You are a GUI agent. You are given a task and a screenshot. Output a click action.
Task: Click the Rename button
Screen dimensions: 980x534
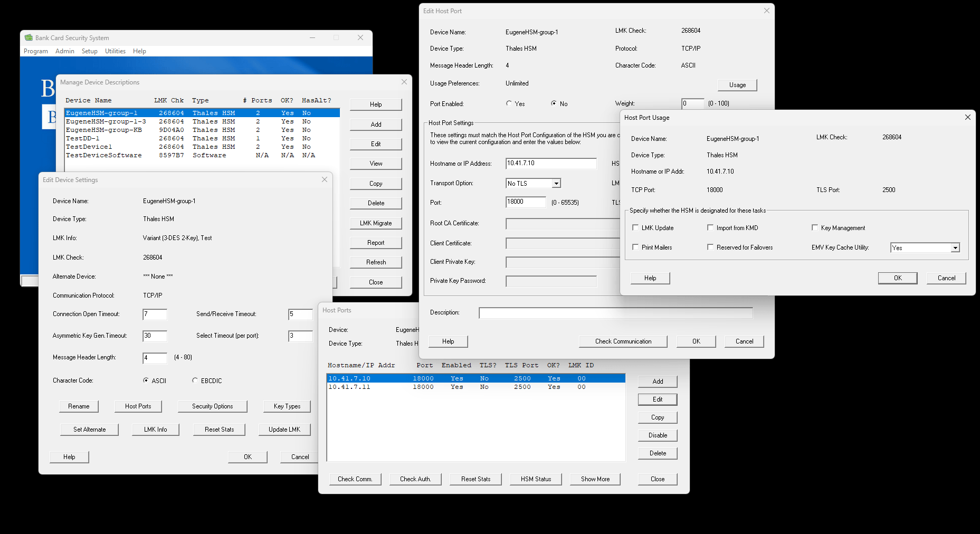click(x=79, y=406)
